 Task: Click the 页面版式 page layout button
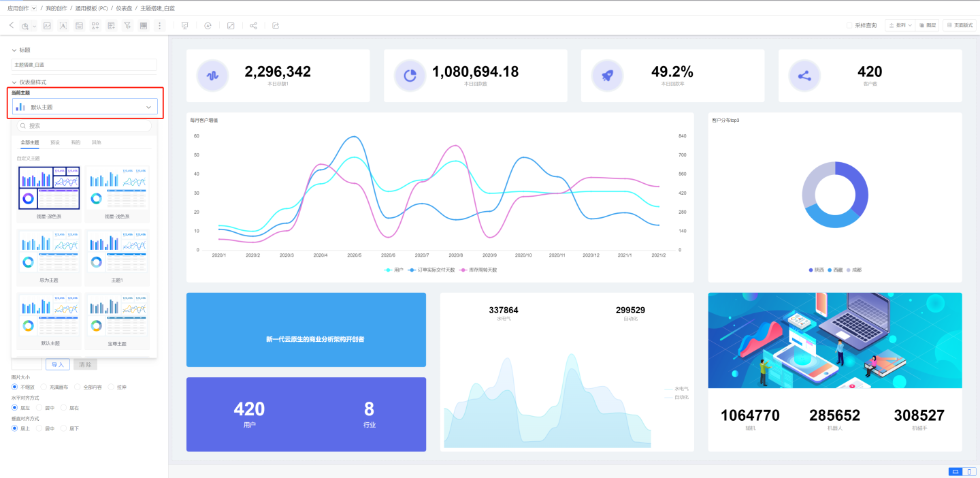click(960, 25)
